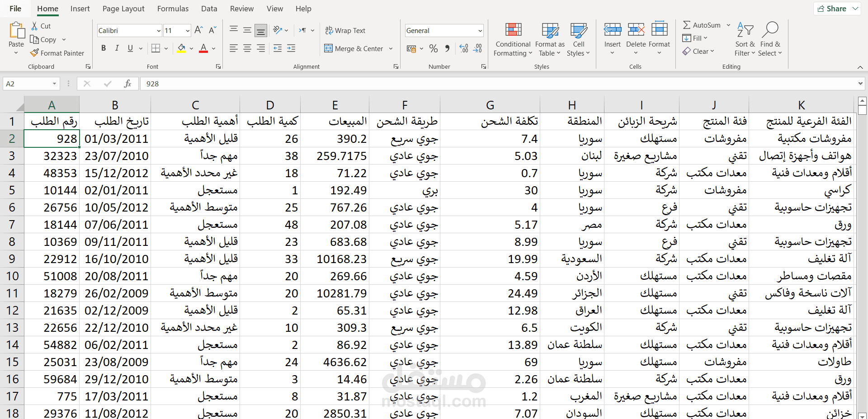Viewport: 868px width, 419px height.
Task: Apply bold formatting to selected cell
Action: coord(103,48)
